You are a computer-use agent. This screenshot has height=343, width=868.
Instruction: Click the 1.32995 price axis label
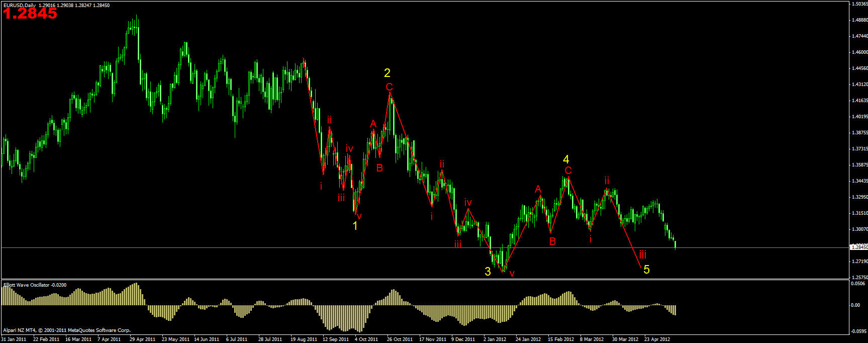click(x=859, y=197)
